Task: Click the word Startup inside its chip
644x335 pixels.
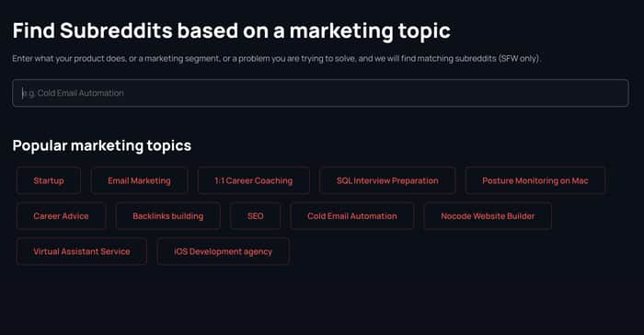Action: coord(49,180)
